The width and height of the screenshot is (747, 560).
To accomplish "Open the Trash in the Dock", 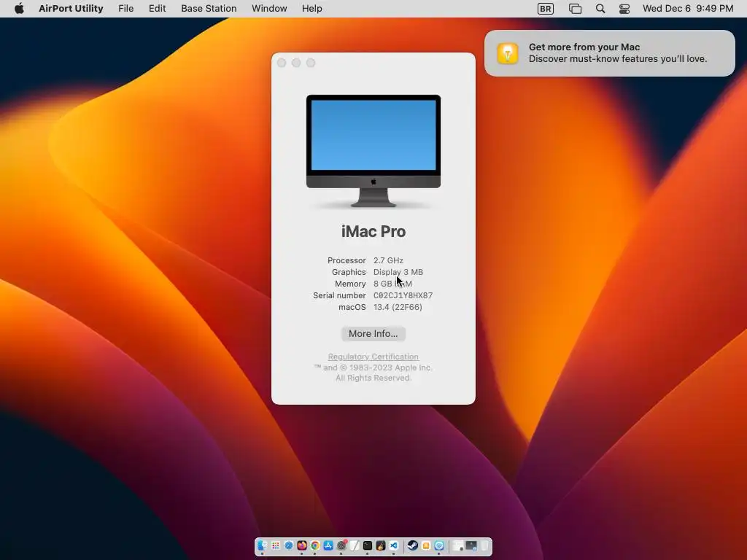I will pos(484,545).
